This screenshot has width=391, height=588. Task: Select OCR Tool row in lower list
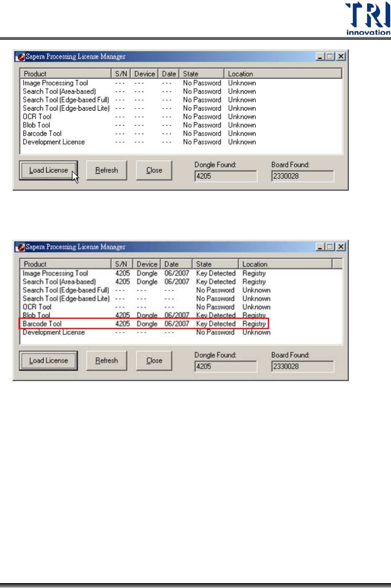click(x=181, y=307)
